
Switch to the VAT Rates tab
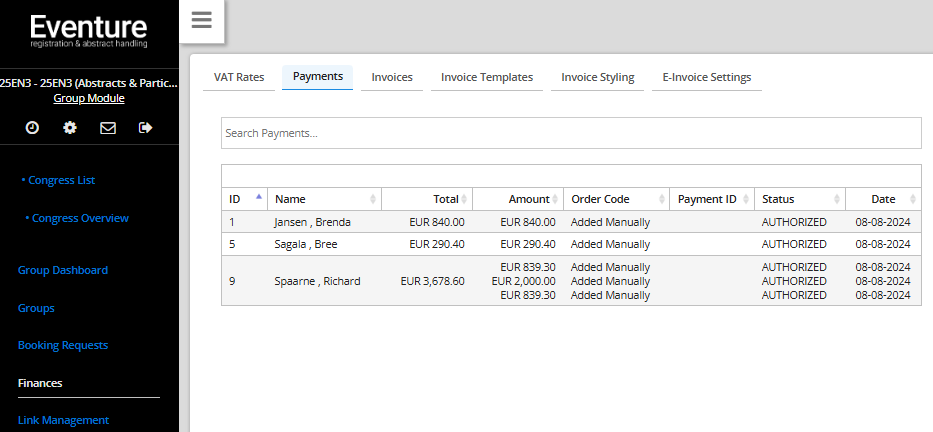pos(238,77)
